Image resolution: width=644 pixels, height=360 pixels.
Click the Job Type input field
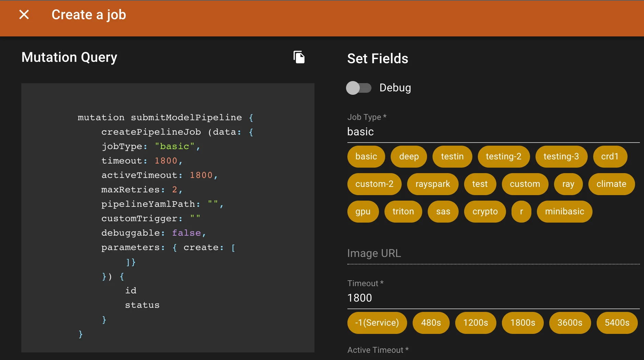pyautogui.click(x=493, y=132)
